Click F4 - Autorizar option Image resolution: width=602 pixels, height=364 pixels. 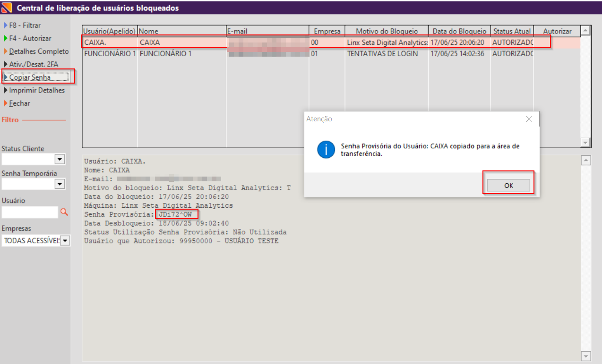(27, 38)
